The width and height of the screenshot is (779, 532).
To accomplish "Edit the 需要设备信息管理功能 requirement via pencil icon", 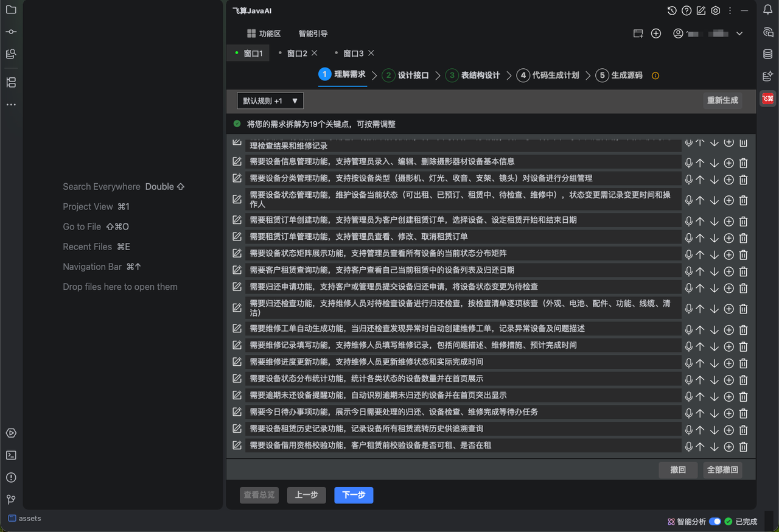I will (237, 161).
